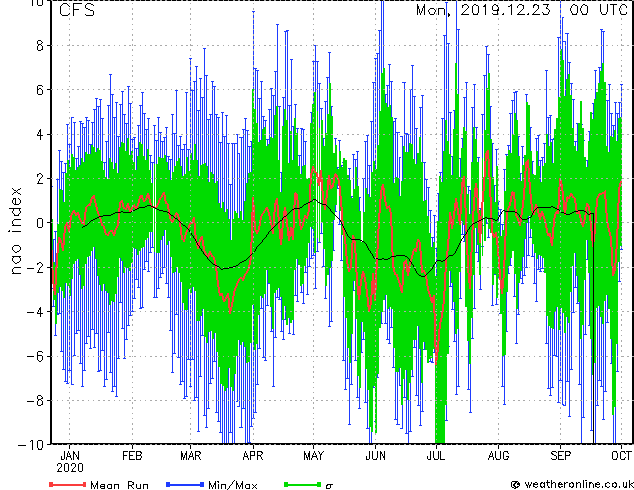Viewport: 634px width, 490px height.
Task: Click the sigma symbol legend label
Action: 329,485
